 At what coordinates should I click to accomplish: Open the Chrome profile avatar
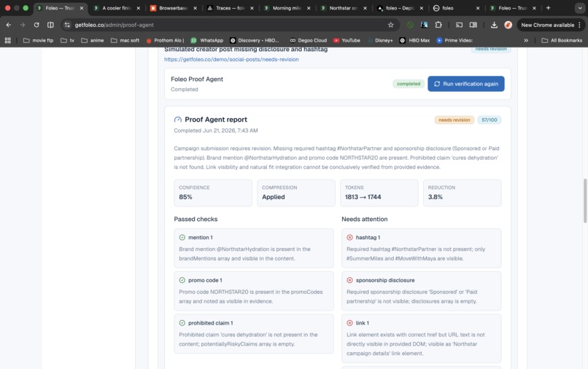(508, 25)
